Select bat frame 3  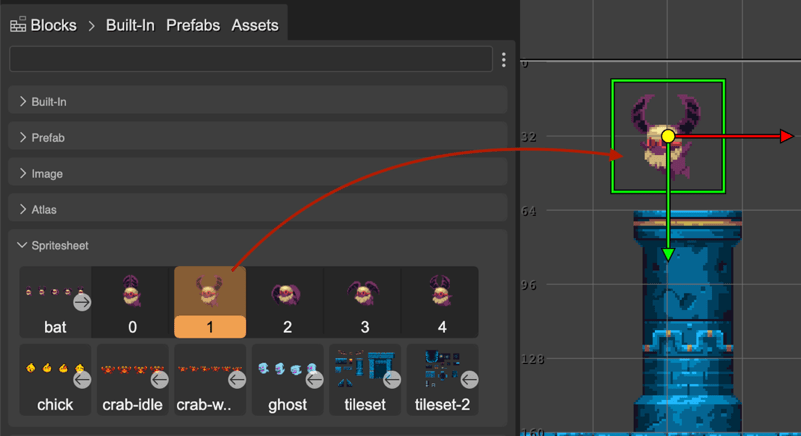365,302
